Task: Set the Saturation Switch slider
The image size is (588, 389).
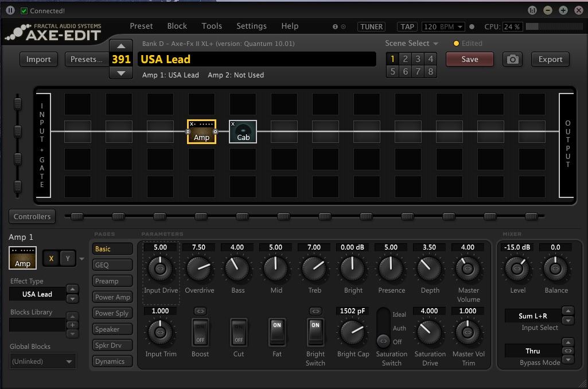Action: pyautogui.click(x=383, y=328)
